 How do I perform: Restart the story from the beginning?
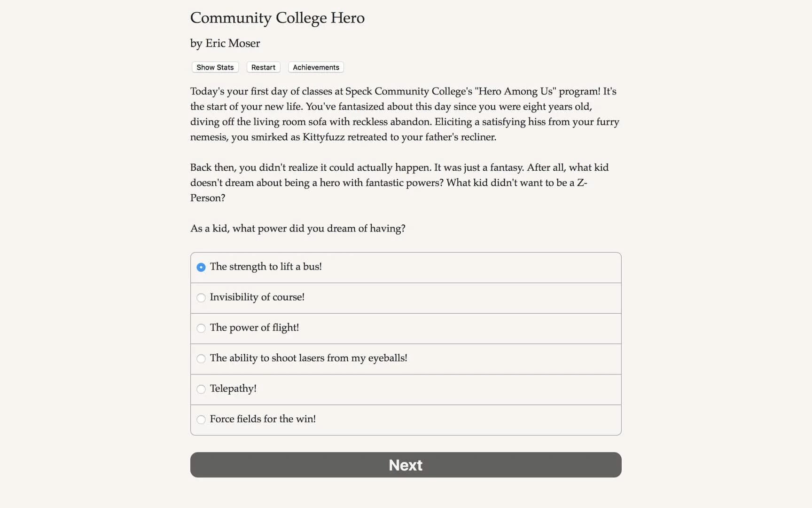click(x=263, y=67)
